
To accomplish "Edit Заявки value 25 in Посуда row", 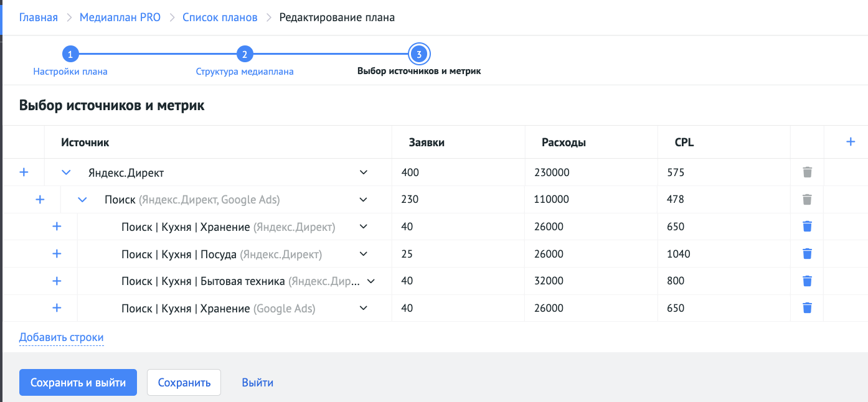I will (458, 254).
